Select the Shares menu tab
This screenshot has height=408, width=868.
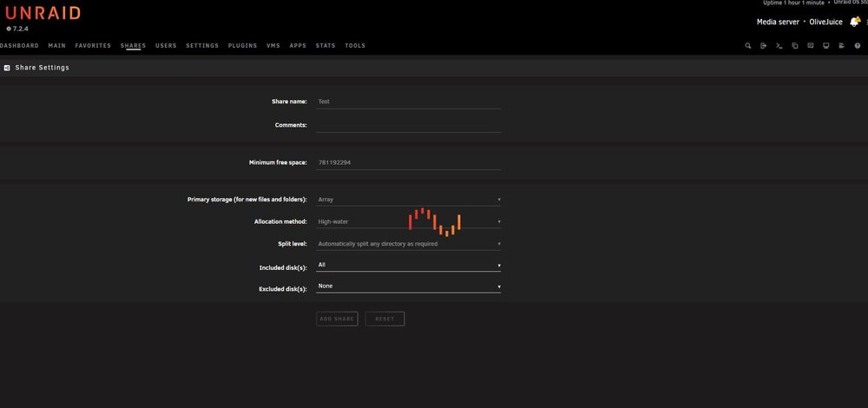[x=134, y=46]
